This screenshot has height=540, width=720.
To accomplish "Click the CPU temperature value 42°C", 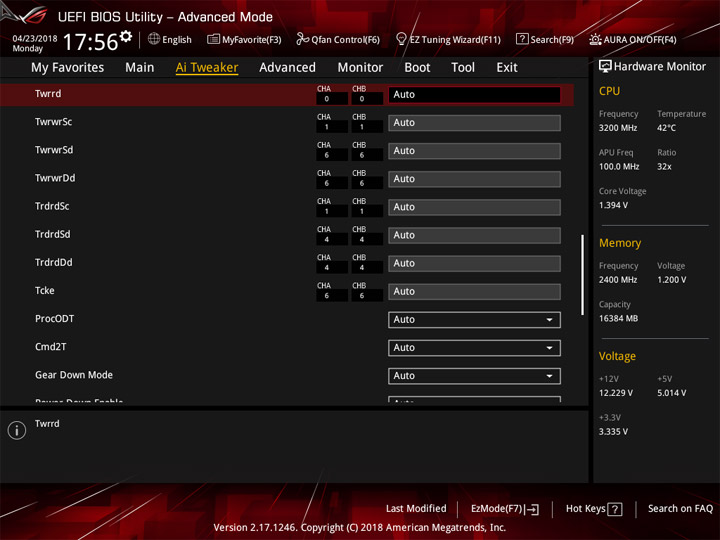I will [666, 128].
